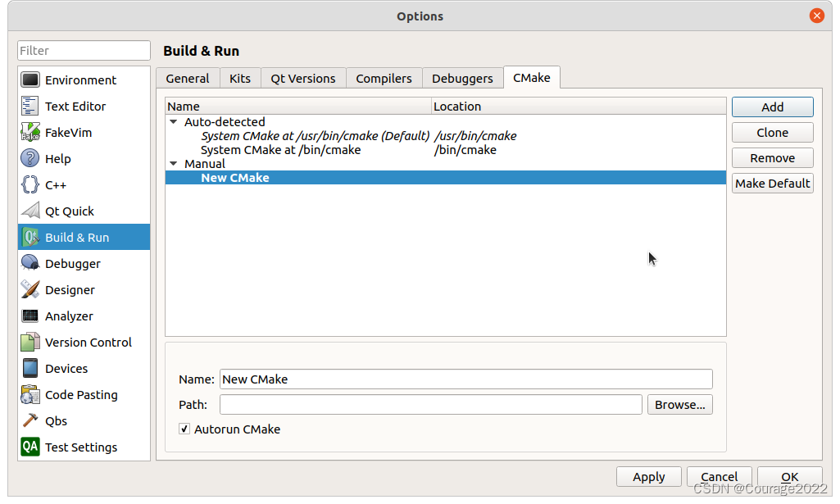Viewport: 840px width, 504px height.
Task: Select the New CMake tree entry
Action: (446, 178)
